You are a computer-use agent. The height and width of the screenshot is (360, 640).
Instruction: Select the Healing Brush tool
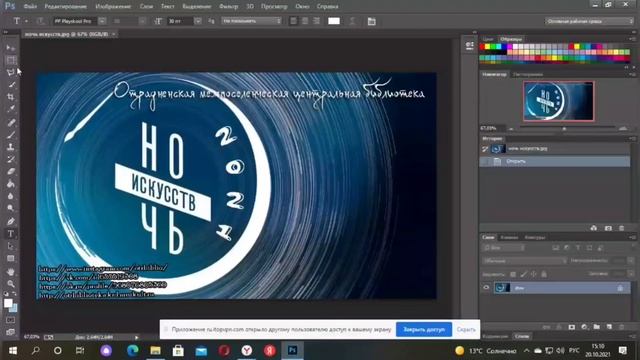coord(11,122)
